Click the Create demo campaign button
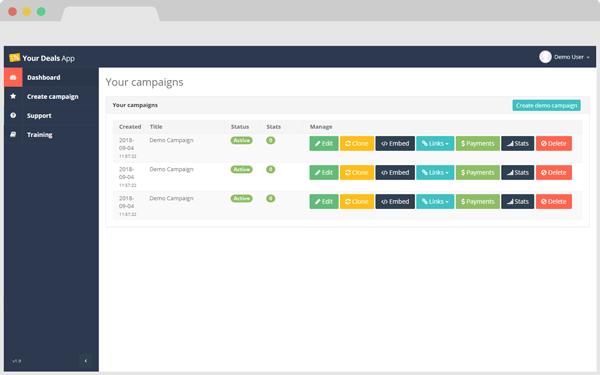 click(546, 106)
